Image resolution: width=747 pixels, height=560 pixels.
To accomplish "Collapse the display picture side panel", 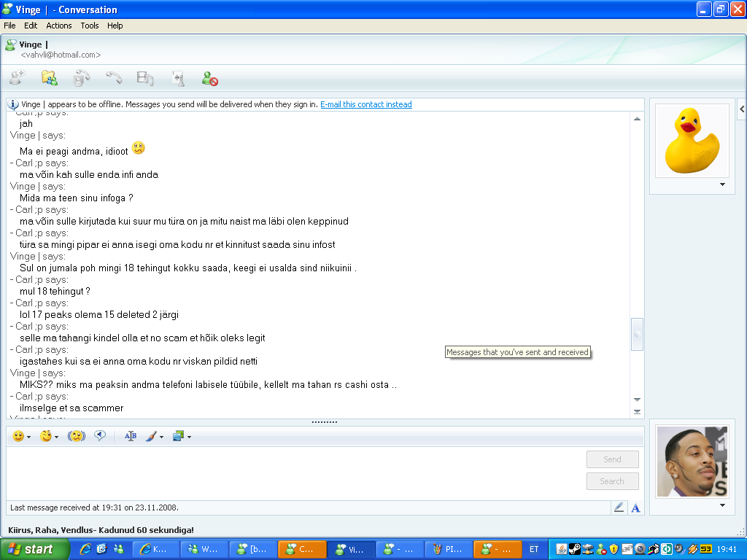I will pos(741,109).
